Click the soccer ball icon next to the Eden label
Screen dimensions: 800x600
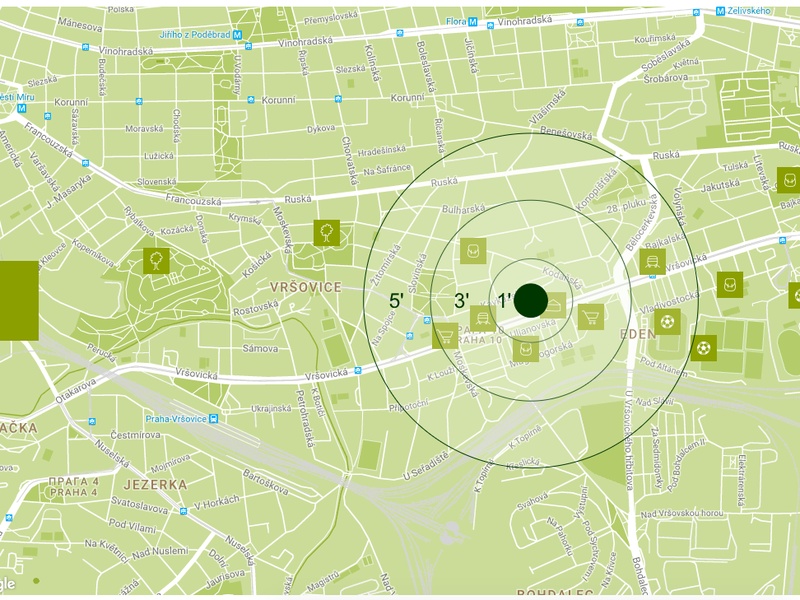pos(668,322)
